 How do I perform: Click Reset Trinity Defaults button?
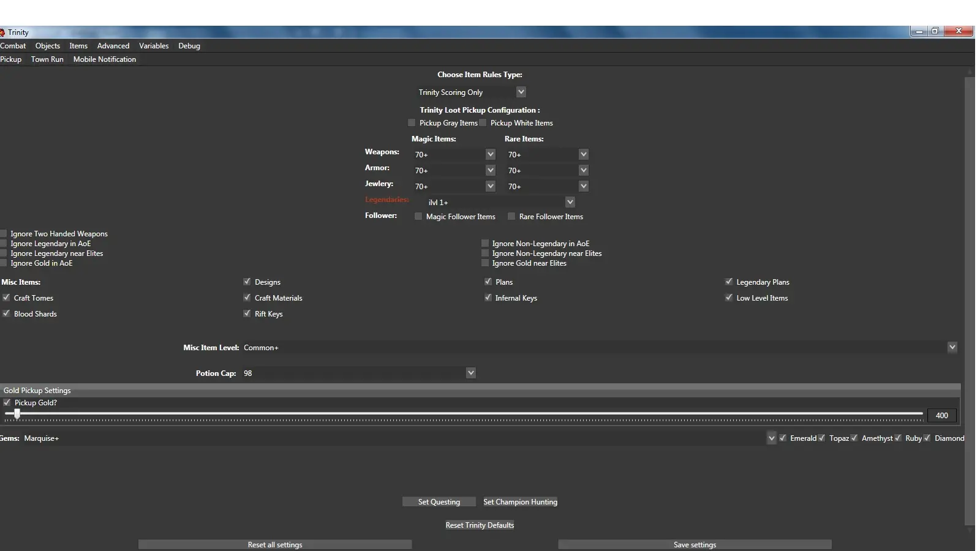click(480, 525)
